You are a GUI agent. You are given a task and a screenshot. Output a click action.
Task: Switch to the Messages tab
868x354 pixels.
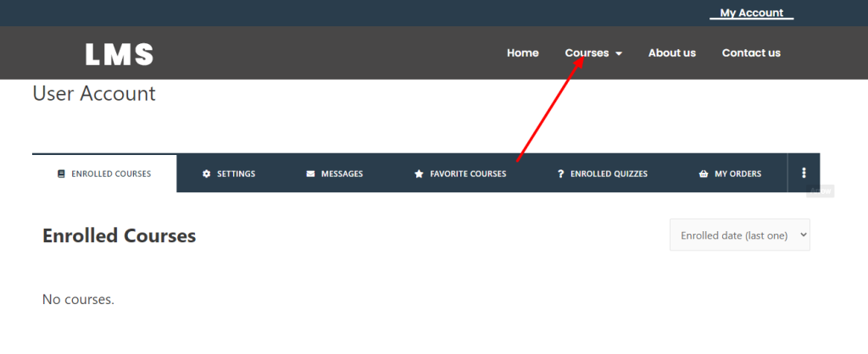click(x=342, y=174)
